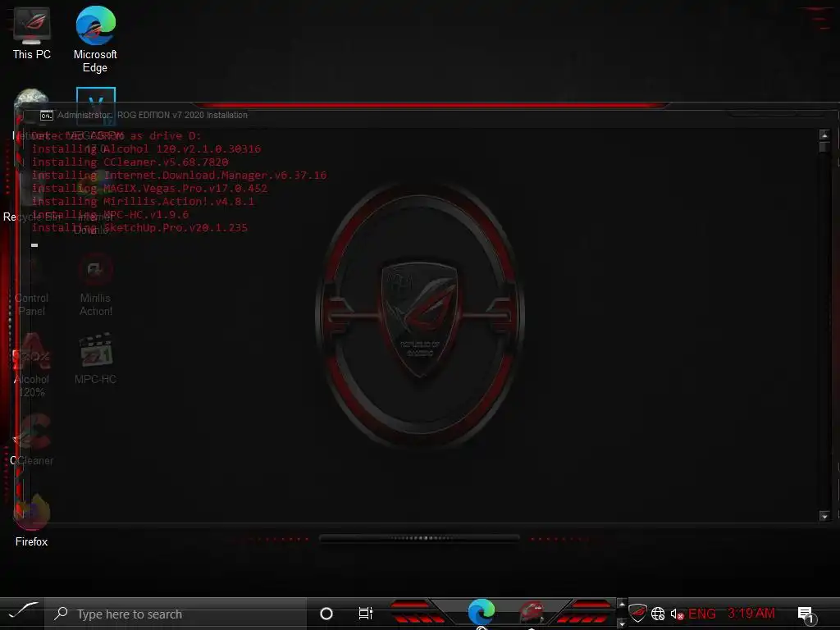Open Task View on the taskbar

[365, 614]
